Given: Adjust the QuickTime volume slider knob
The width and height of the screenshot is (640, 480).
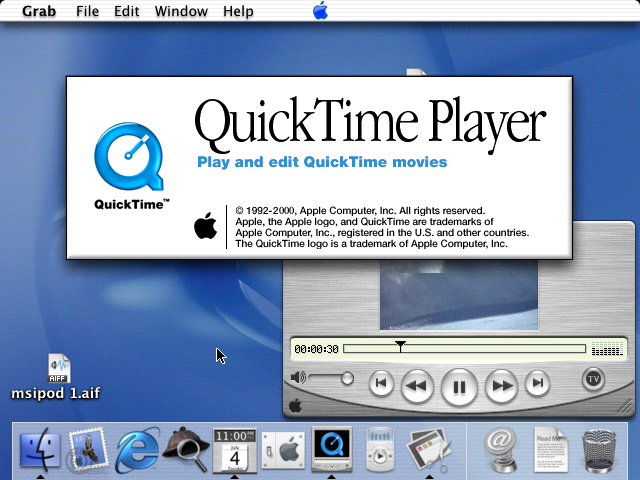Looking at the screenshot, I should pyautogui.click(x=347, y=378).
